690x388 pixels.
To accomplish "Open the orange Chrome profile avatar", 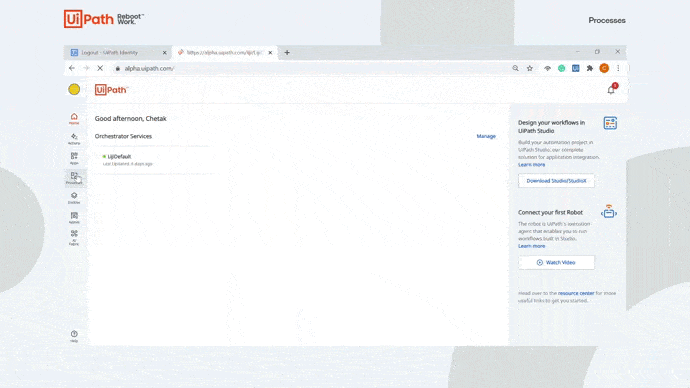I will [x=604, y=68].
